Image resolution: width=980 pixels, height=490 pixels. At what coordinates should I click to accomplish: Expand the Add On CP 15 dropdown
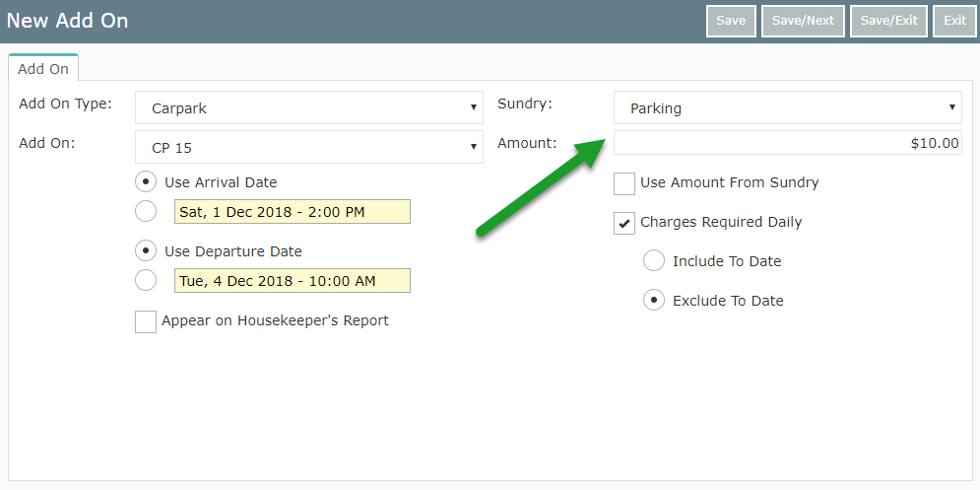308,147
